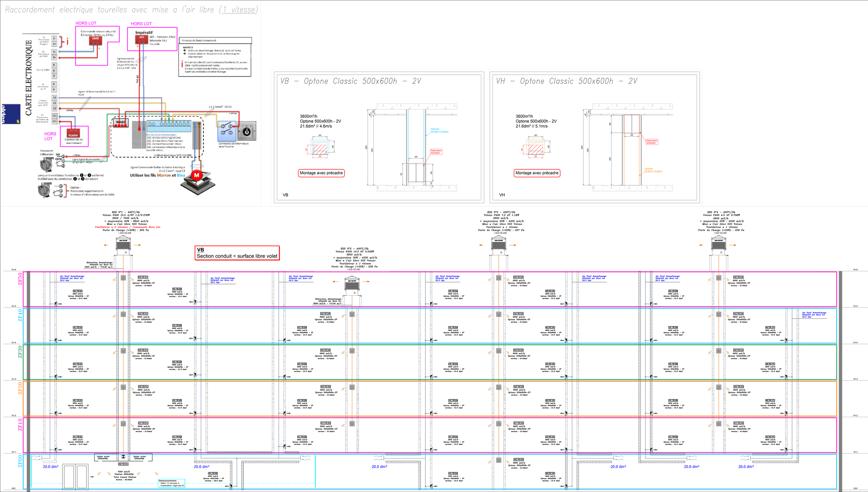Select the WAGO connector in the coffret
868x492 pixels.
(x=121, y=123)
